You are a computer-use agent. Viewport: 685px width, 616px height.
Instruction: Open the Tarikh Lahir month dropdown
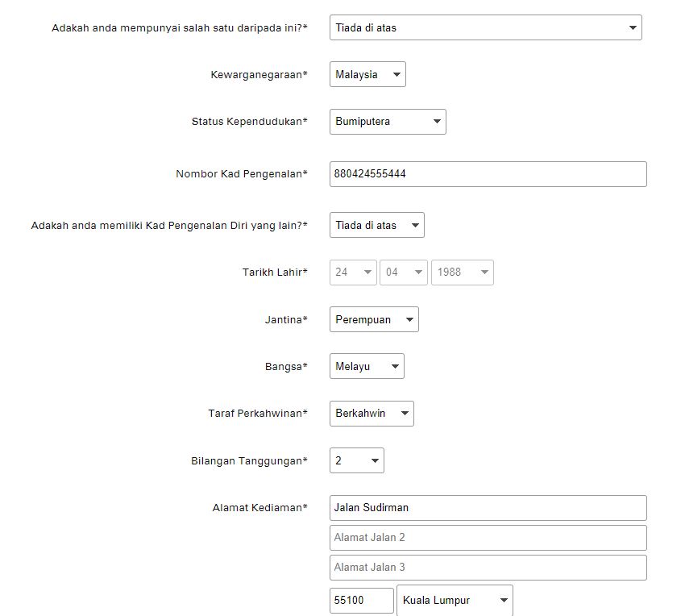pyautogui.click(x=403, y=273)
